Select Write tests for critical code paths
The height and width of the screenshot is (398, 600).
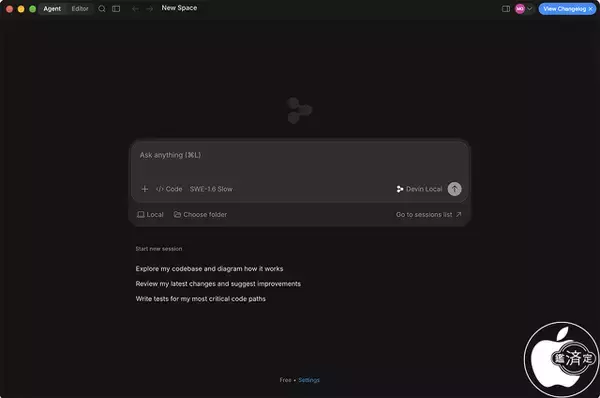click(x=201, y=298)
